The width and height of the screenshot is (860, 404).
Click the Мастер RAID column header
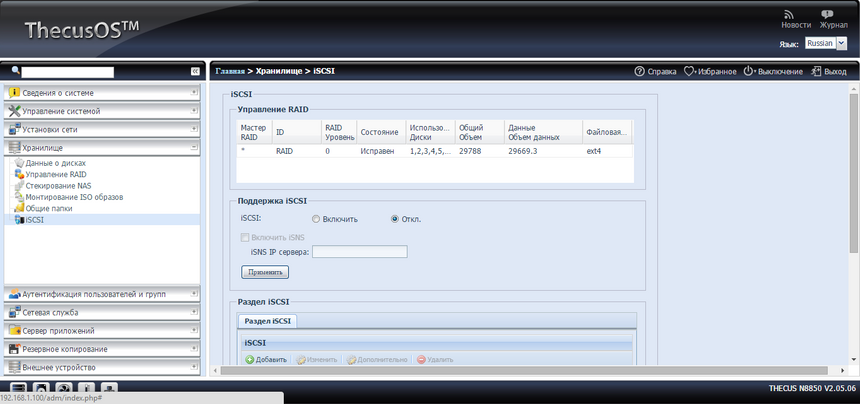[254, 132]
